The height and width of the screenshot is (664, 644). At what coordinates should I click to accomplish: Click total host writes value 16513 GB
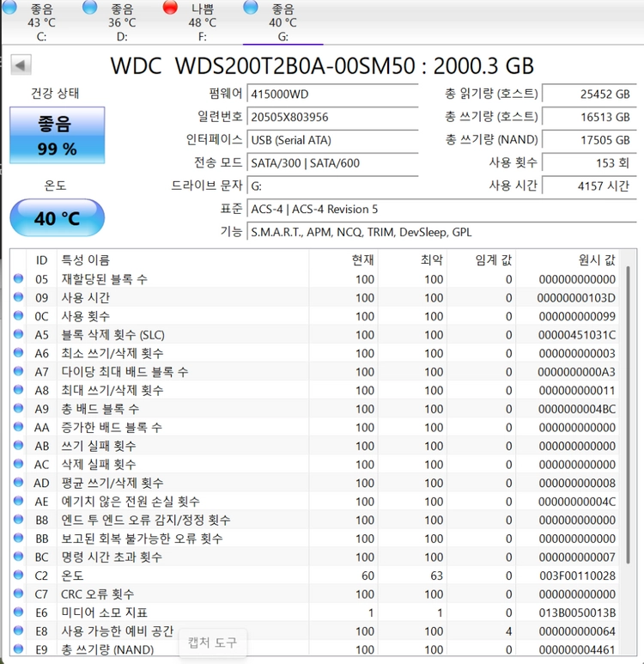click(589, 117)
